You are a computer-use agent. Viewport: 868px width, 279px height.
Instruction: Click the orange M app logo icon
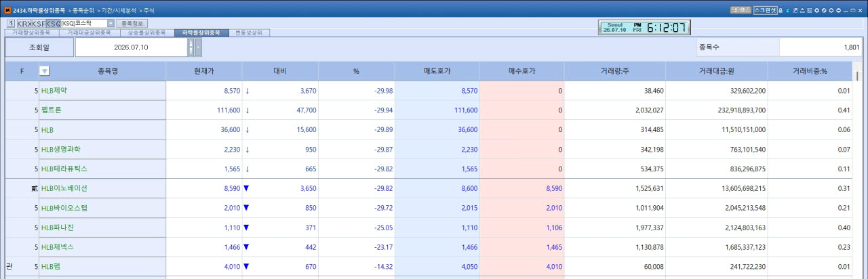7,11
